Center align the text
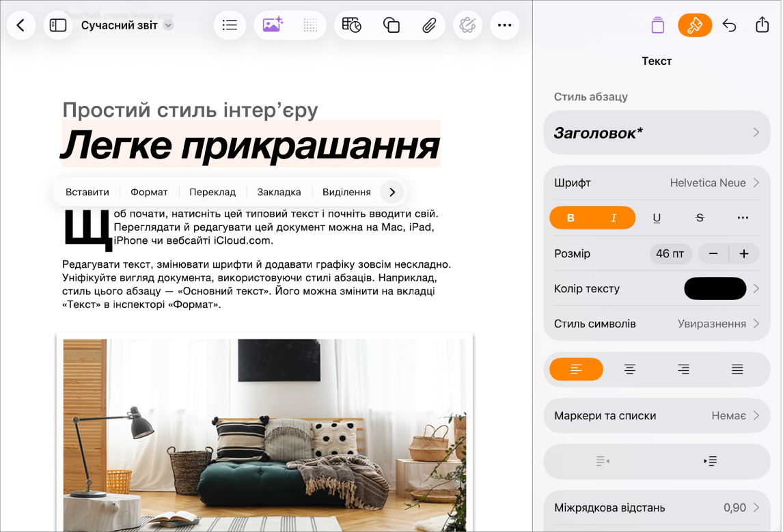The image size is (783, 532). pos(630,369)
